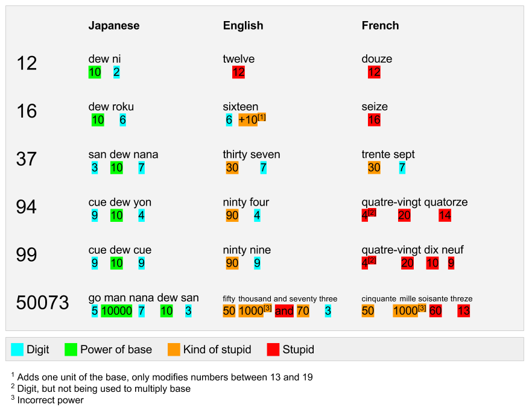Click the green 10000 box under man

point(117,311)
